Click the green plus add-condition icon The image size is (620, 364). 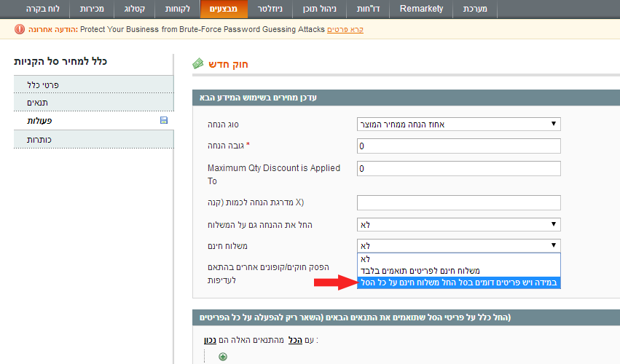pos(222,357)
